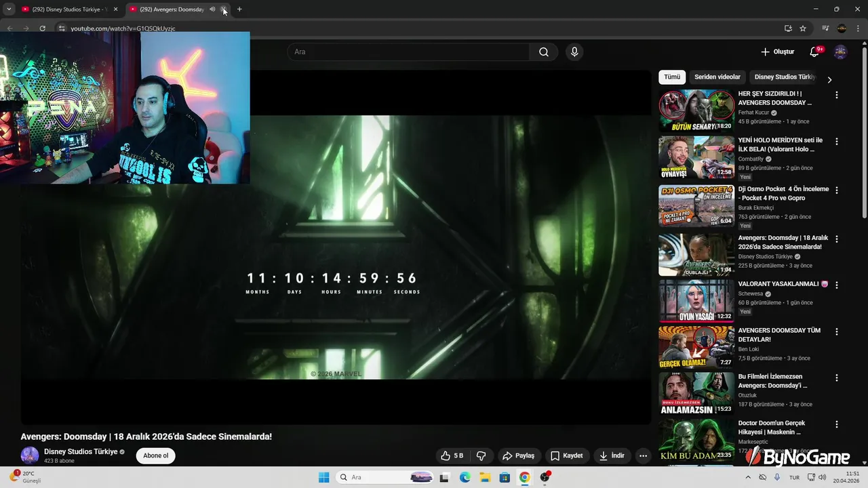Open Microsoft Store from taskbar
The image size is (868, 488).
click(505, 477)
